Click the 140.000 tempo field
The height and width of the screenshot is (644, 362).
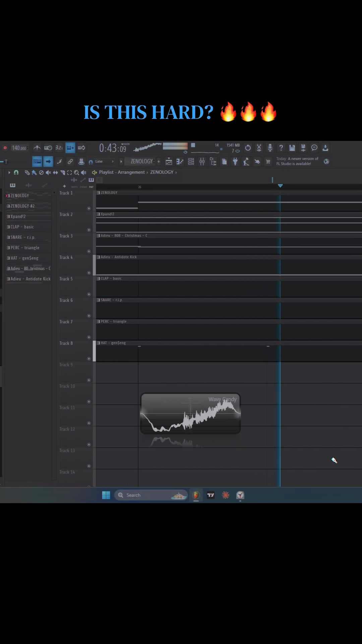pos(19,148)
